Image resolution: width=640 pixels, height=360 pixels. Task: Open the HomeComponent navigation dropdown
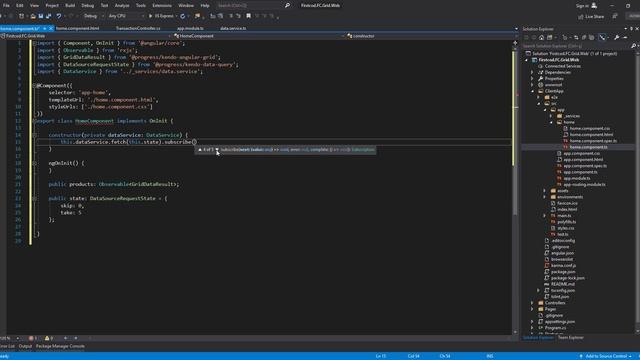(x=258, y=36)
